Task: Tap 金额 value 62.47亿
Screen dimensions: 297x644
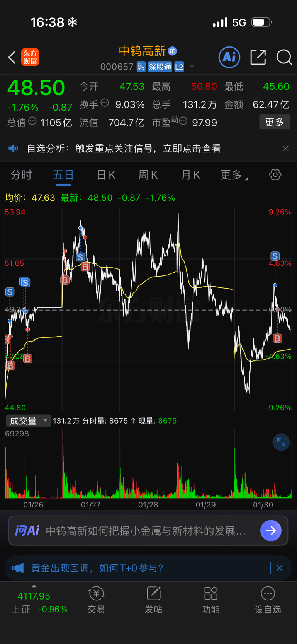Action: 271,104
